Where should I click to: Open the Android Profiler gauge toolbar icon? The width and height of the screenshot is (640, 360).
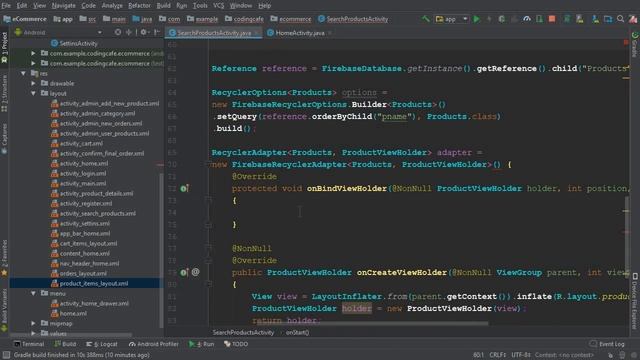527,19
